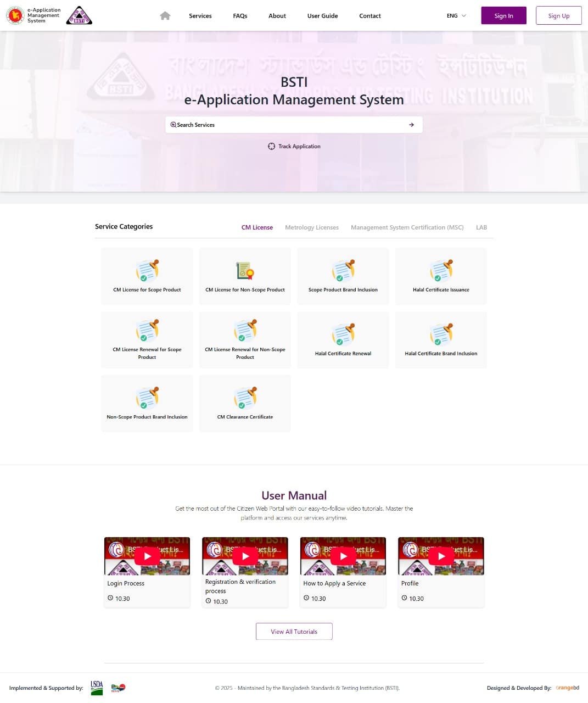Open the User Guide menu item
Screen dimensions: 588x703
[x=322, y=16]
